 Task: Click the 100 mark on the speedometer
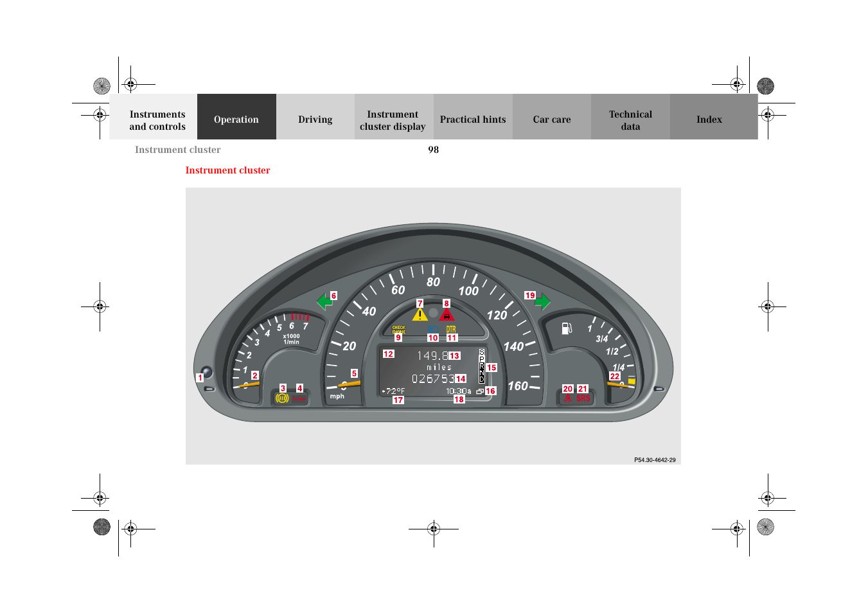[468, 291]
